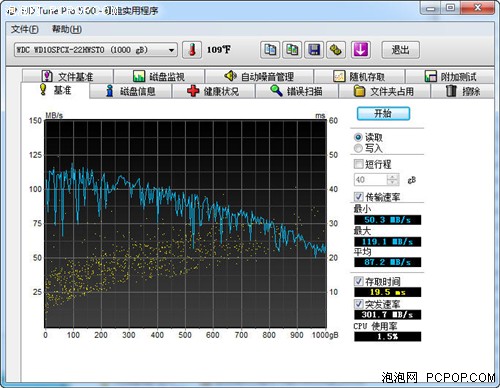Click the burst rate value 301.7 MB/s
This screenshot has width=500, height=388.
click(387, 315)
